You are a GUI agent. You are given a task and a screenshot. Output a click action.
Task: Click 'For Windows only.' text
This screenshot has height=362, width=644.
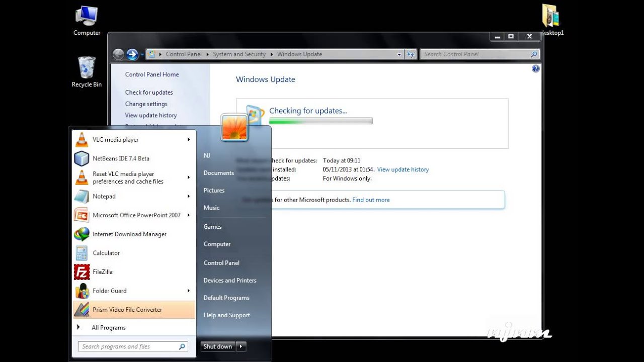pos(347,178)
